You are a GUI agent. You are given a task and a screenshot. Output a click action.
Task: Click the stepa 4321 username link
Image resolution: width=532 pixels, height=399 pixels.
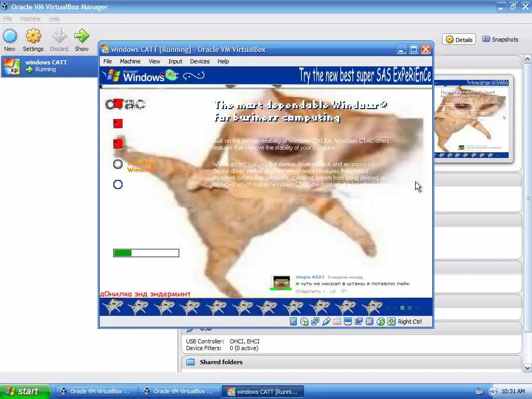(310, 277)
